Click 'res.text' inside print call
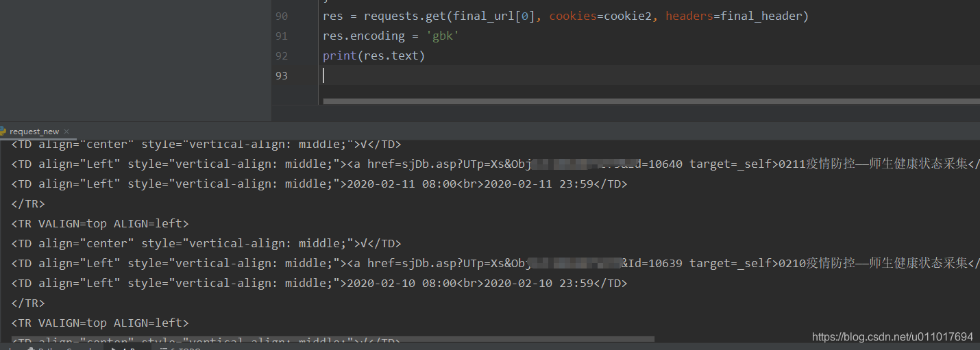 click(x=391, y=55)
